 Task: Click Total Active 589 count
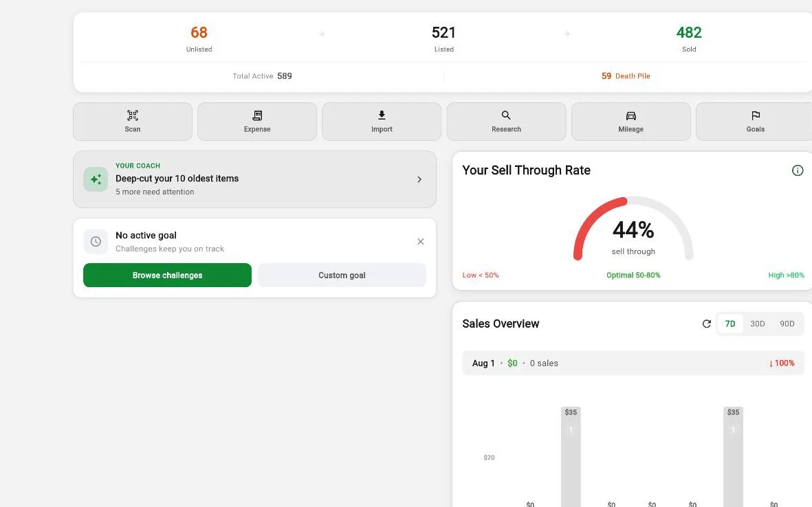[x=262, y=76]
